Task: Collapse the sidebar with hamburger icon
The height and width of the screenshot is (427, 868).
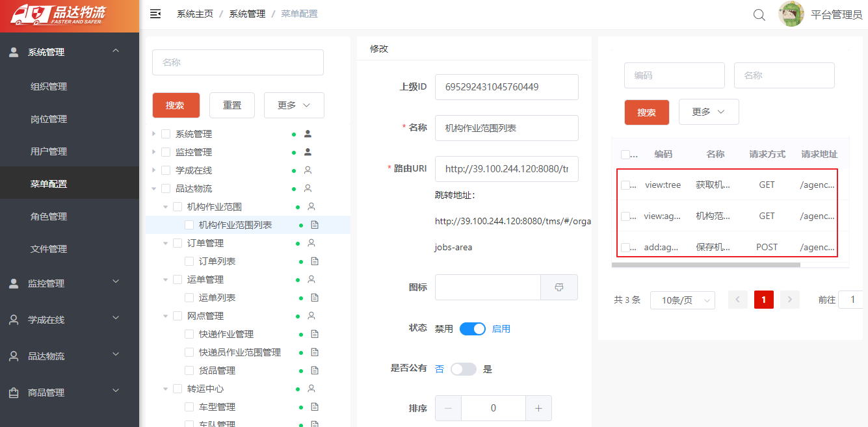Action: pos(155,14)
